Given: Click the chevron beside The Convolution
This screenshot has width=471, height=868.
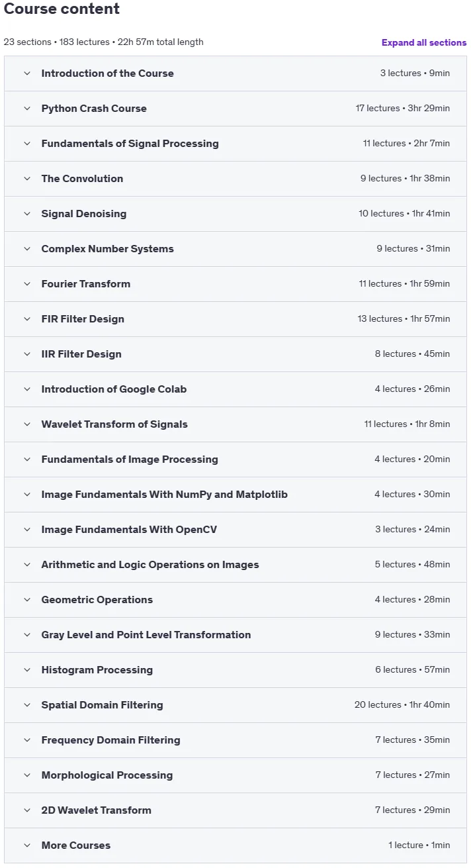Looking at the screenshot, I should 27,179.
